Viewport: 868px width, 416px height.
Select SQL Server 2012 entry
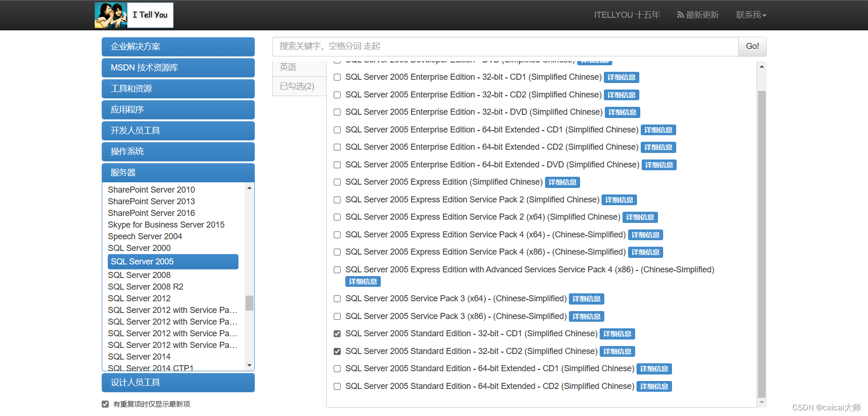(x=139, y=298)
